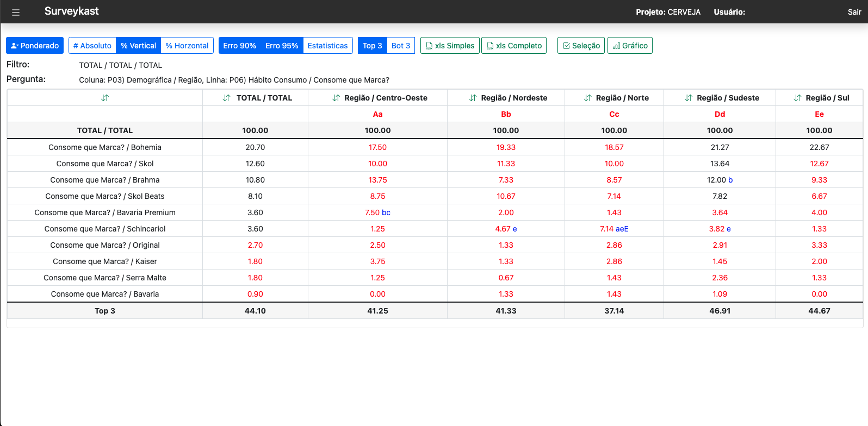The image size is (868, 426).
Task: Click the Bavaria Premium row label
Action: pos(105,212)
